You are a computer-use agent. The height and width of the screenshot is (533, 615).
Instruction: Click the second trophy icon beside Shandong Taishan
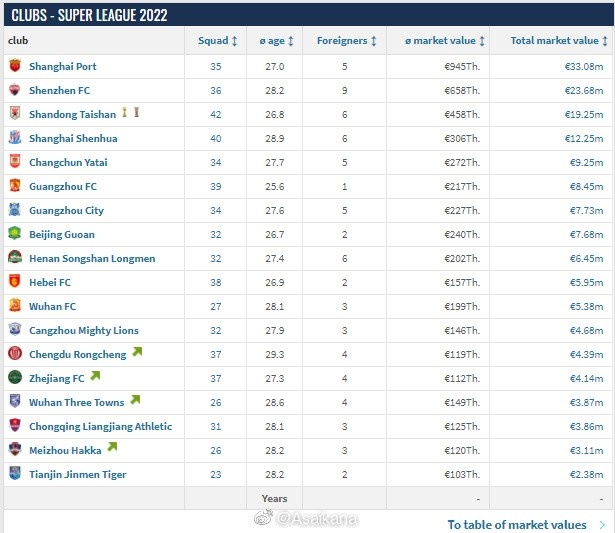pos(136,113)
